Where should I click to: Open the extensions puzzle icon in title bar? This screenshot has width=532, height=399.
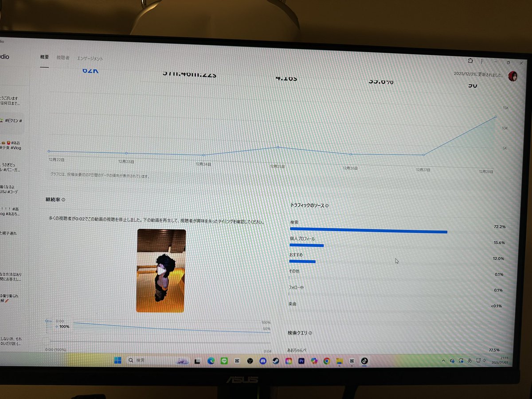(470, 61)
